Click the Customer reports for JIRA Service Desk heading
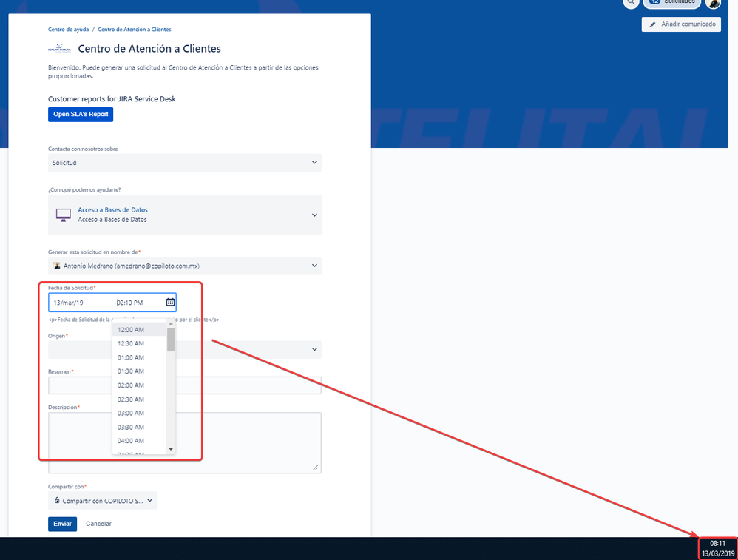 click(x=112, y=99)
